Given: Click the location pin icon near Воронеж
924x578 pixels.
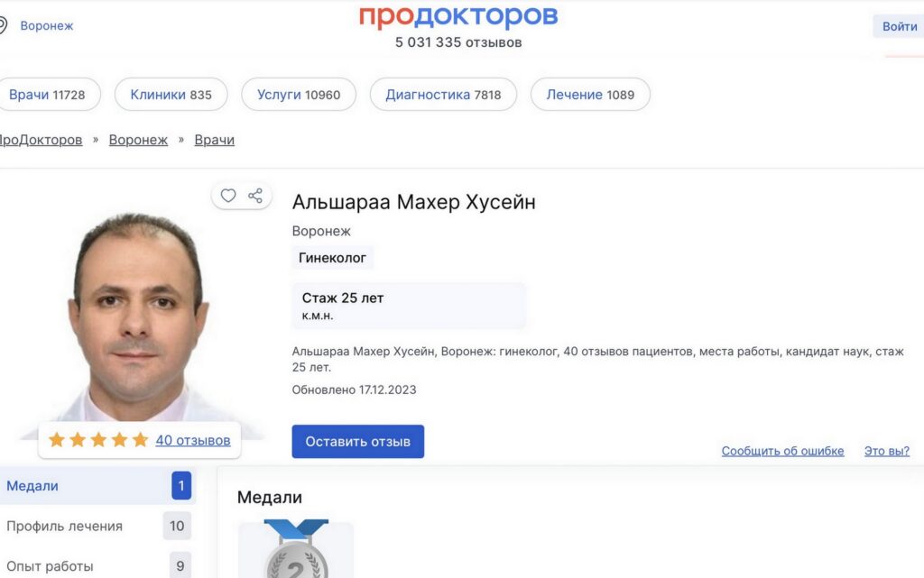Looking at the screenshot, I should (x=3, y=25).
